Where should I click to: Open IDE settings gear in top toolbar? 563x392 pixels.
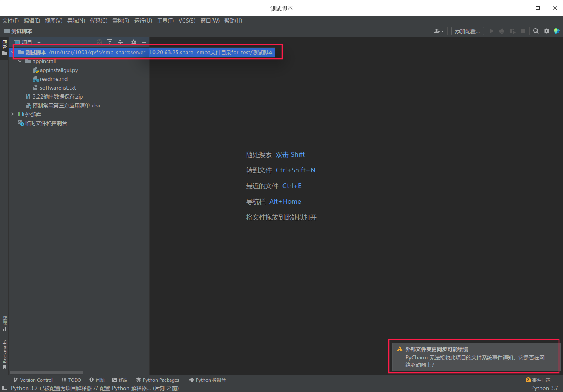(547, 31)
